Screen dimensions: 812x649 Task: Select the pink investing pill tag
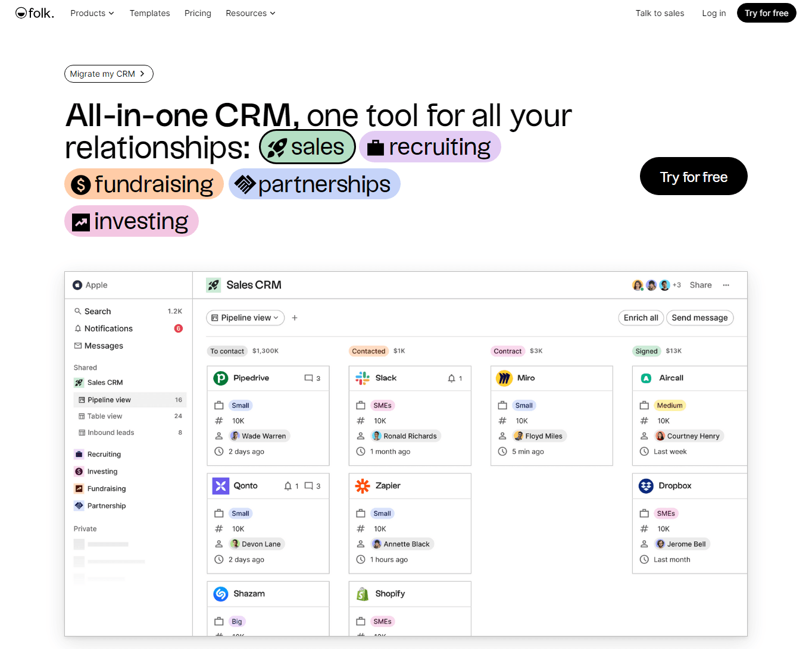(x=131, y=221)
